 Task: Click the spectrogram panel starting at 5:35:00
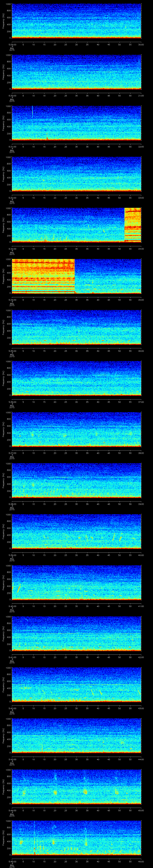pos(77,327)
